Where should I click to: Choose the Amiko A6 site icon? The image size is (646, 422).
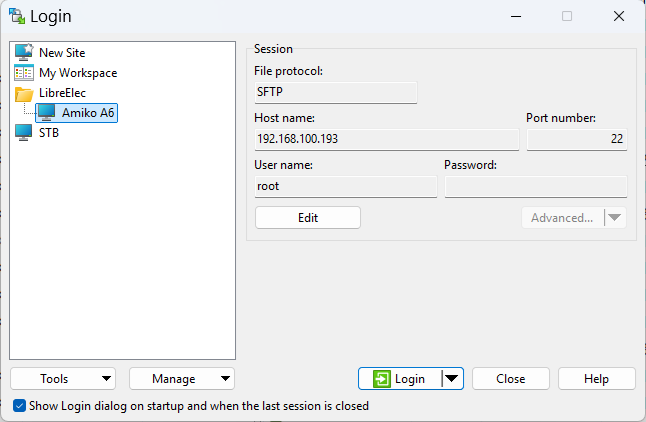(x=46, y=113)
